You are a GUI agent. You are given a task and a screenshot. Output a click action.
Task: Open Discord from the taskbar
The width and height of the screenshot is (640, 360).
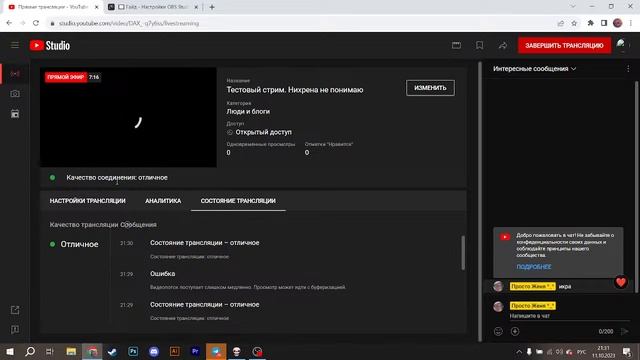point(154,351)
